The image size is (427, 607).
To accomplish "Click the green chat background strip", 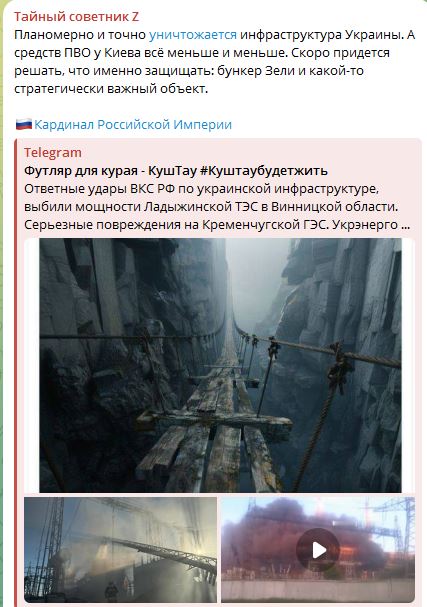I will 2,304.
